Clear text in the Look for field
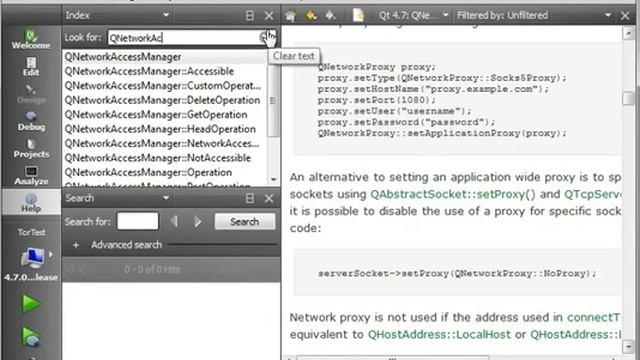Screen dimensions: 640x360 coord(265,38)
